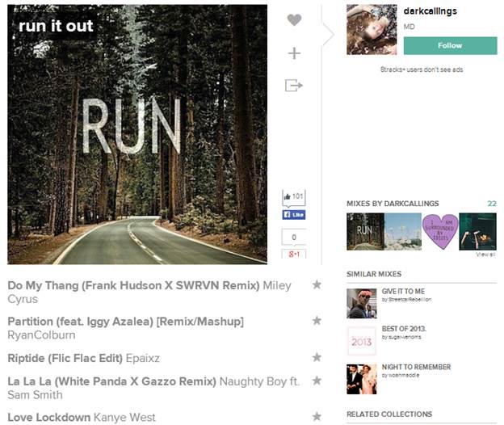This screenshot has width=504, height=425.
Task: Click the Facebook Like button
Action: tap(294, 215)
